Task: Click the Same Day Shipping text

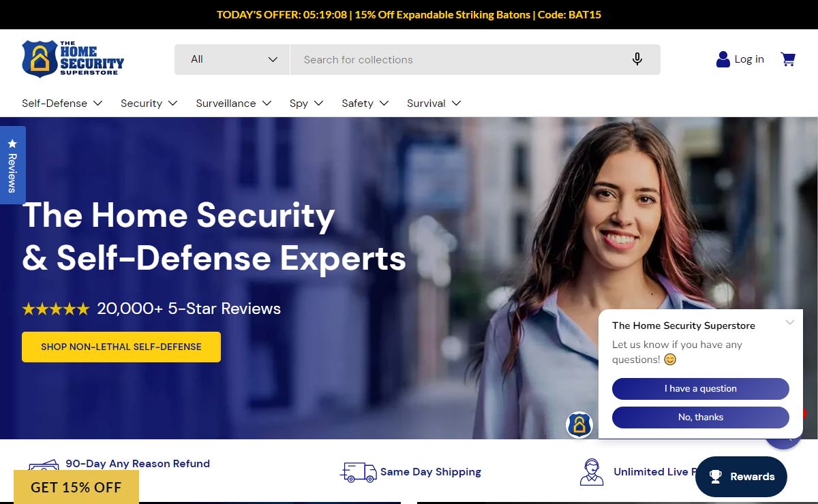Action: click(431, 472)
